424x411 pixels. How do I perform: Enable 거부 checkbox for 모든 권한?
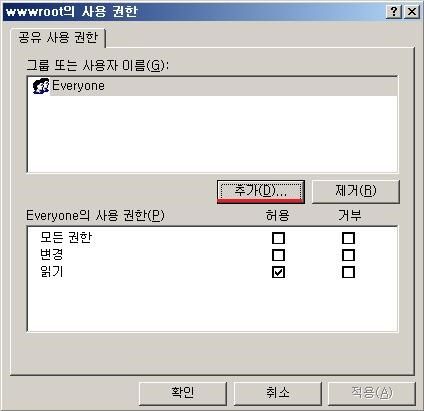pyautogui.click(x=348, y=238)
